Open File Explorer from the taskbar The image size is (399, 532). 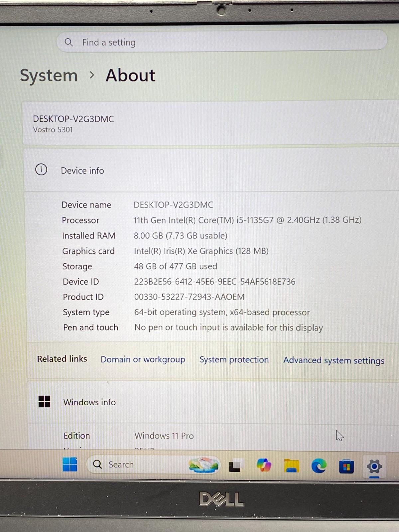(292, 465)
